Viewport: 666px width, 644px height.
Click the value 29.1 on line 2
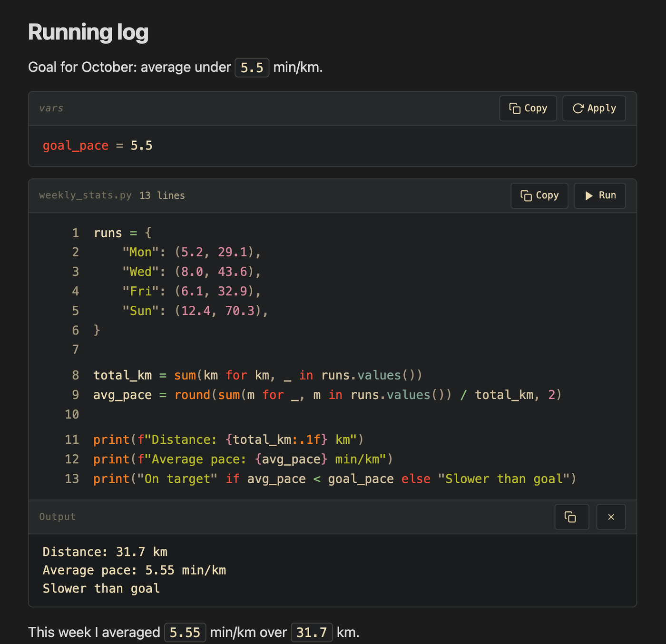233,252
